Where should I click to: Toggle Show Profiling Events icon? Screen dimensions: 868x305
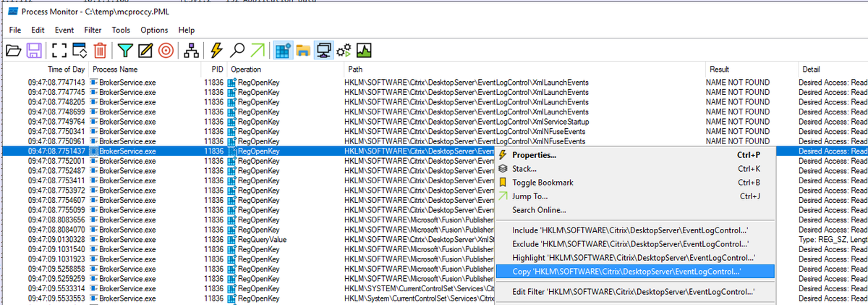[364, 50]
